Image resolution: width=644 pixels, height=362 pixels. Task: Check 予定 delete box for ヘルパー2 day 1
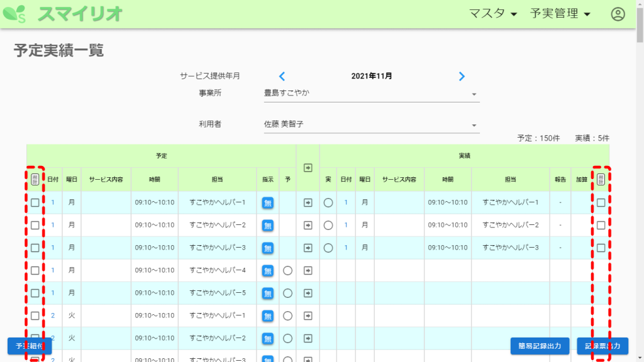click(35, 226)
